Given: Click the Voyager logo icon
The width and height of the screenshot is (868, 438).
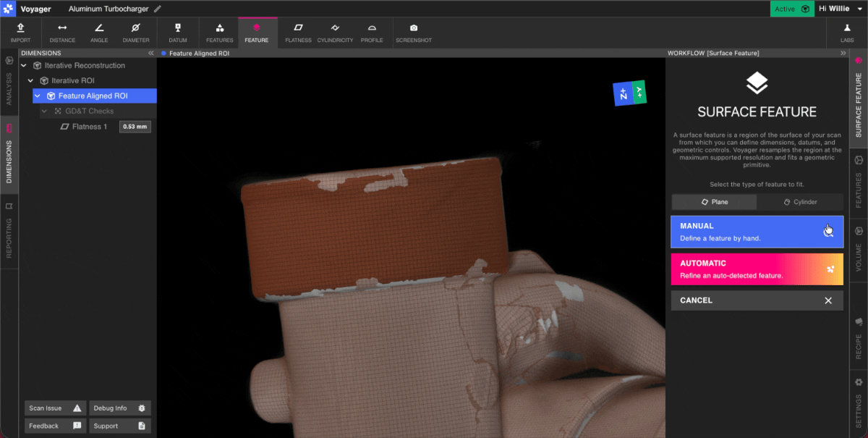Looking at the screenshot, I should pyautogui.click(x=7, y=9).
